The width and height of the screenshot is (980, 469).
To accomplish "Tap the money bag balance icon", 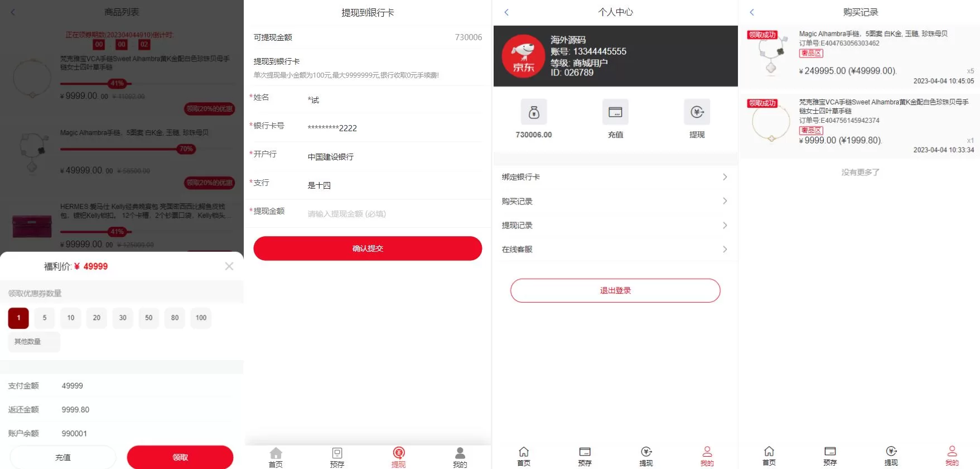I will (x=534, y=112).
